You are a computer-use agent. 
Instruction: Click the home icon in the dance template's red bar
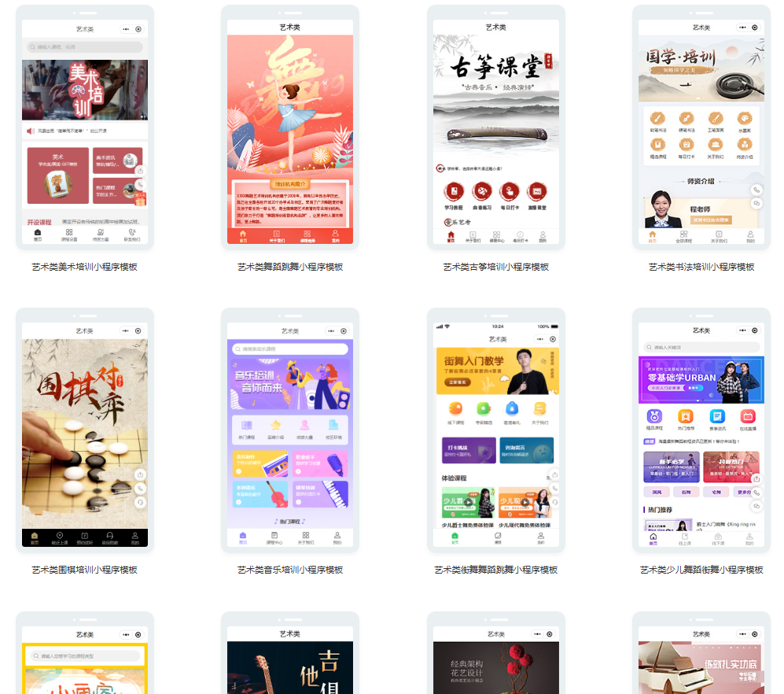click(243, 234)
